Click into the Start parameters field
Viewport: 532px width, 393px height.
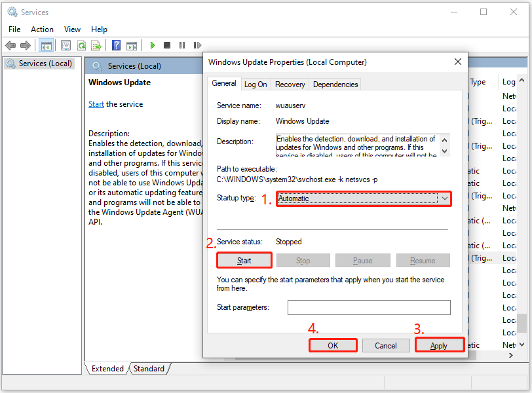pyautogui.click(x=369, y=307)
